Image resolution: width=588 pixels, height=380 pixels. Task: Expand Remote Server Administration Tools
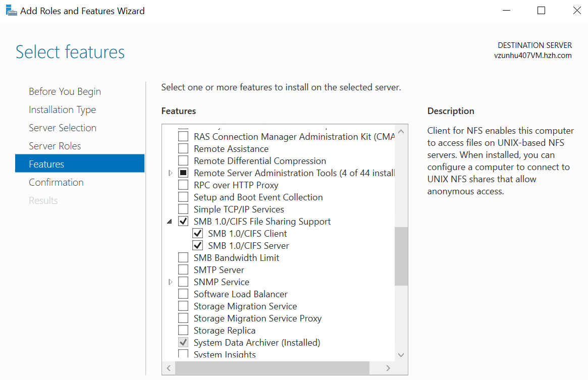(170, 173)
